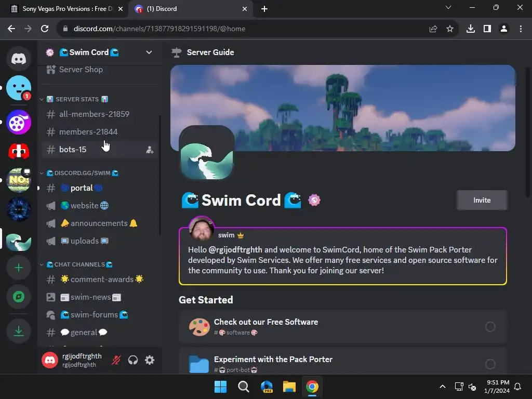Image resolution: width=532 pixels, height=399 pixels.
Task: Open Chrome tab search chevron
Action: tap(448, 7)
